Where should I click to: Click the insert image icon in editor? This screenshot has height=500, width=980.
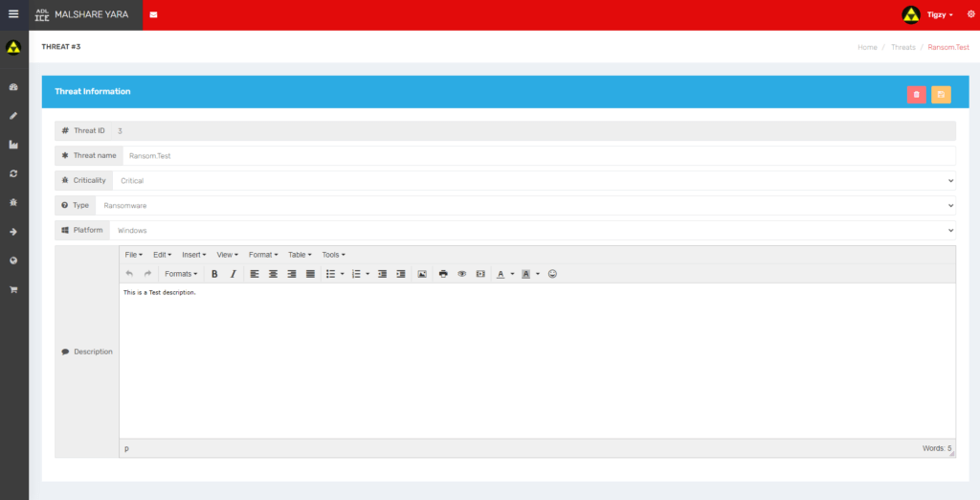coord(422,274)
